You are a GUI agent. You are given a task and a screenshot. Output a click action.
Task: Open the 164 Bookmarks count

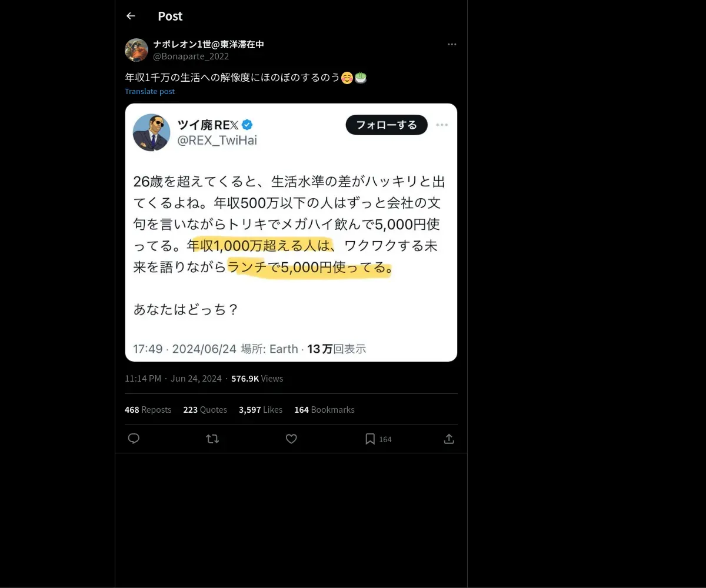pos(324,409)
